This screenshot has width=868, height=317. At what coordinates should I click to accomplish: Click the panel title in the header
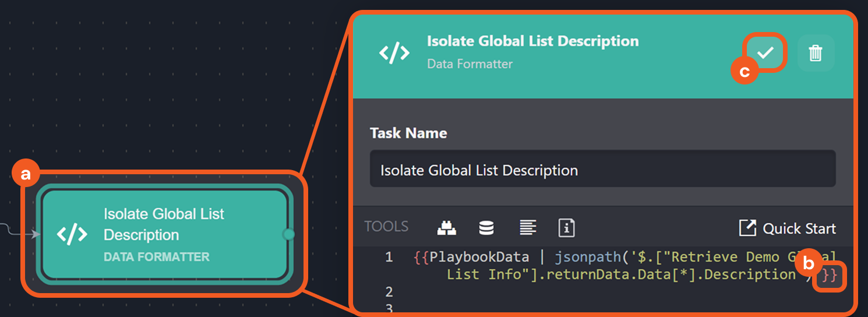point(532,41)
